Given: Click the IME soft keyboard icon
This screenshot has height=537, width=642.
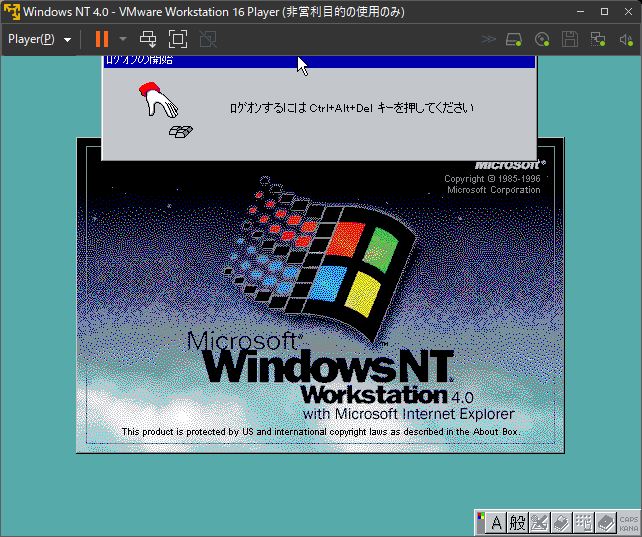Looking at the screenshot, I should coord(584,523).
